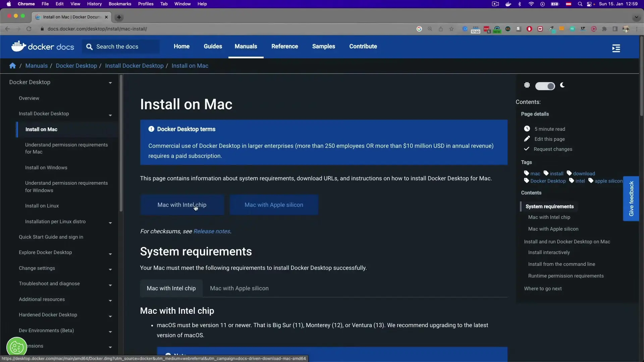Click the home icon in breadcrumb
This screenshot has width=644, height=362.
point(12,66)
